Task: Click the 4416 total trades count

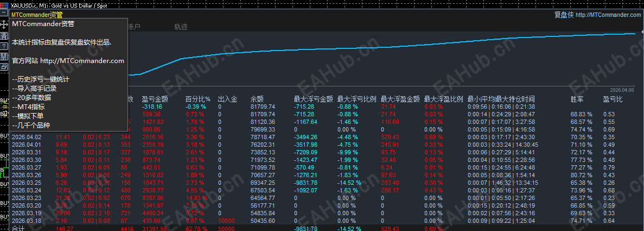Action: click(x=127, y=228)
